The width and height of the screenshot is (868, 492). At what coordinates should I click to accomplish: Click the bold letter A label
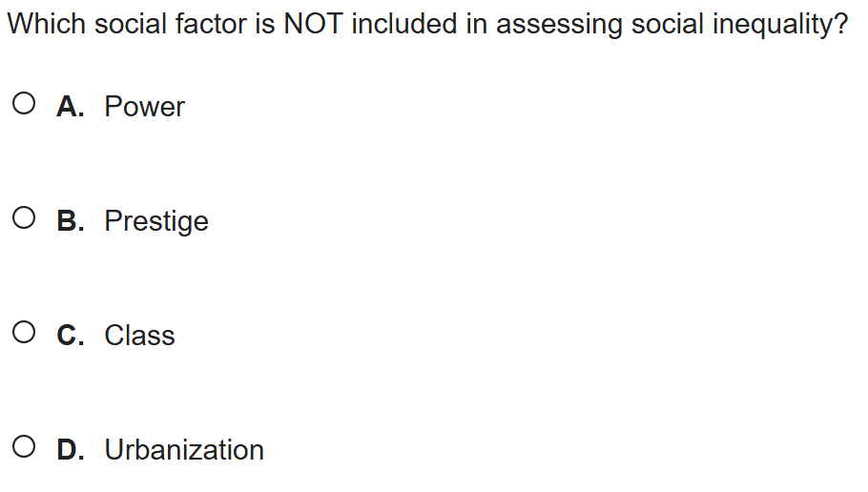coord(70,107)
